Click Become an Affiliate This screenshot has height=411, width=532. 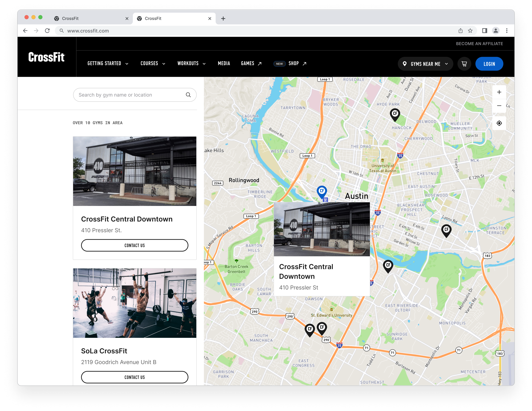(x=479, y=44)
